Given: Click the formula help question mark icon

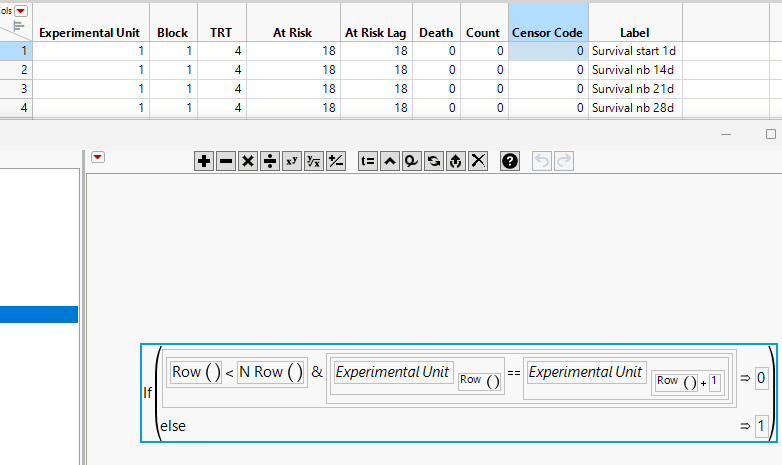Looking at the screenshot, I should coord(510,160).
